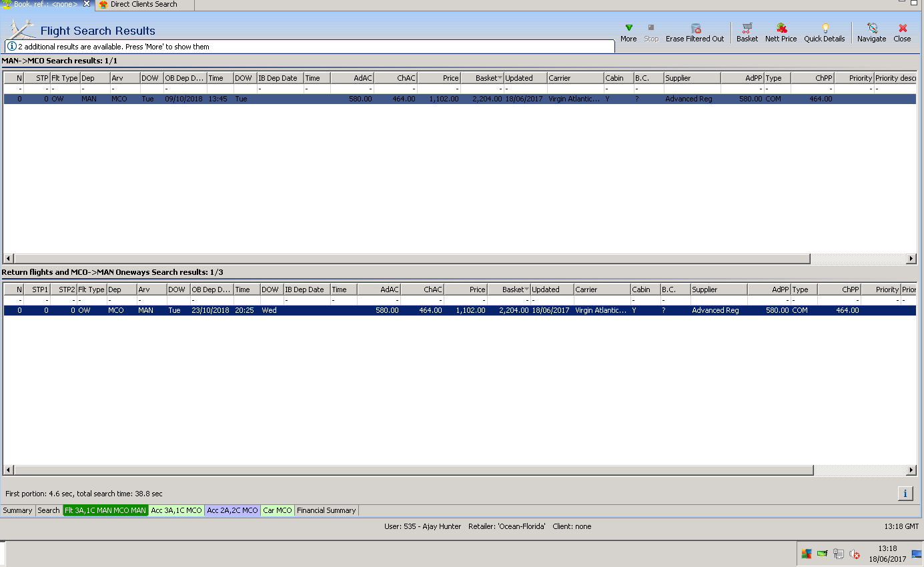Open the 'Car MCO' tab
The height and width of the screenshot is (567, 924).
[278, 510]
